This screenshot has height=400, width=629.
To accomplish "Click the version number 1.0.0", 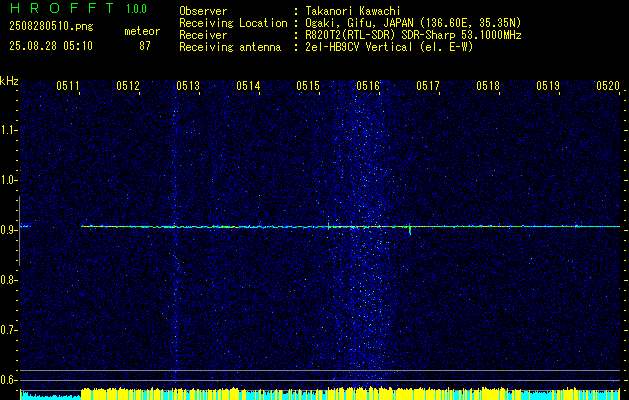I will click(136, 9).
